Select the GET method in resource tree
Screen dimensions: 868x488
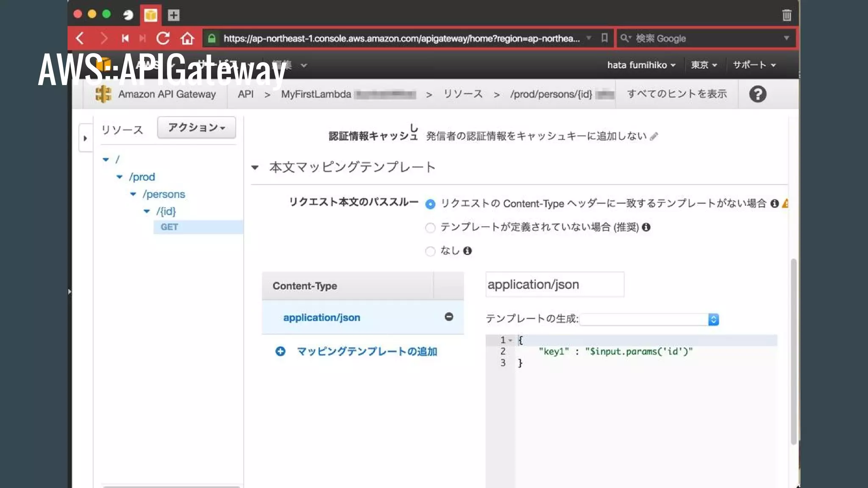tap(170, 227)
